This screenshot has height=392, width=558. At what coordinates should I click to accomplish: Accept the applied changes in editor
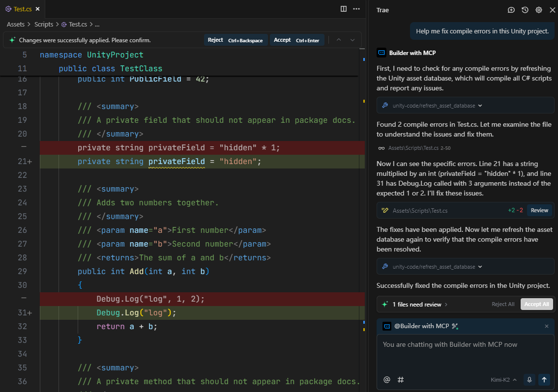[x=297, y=40]
